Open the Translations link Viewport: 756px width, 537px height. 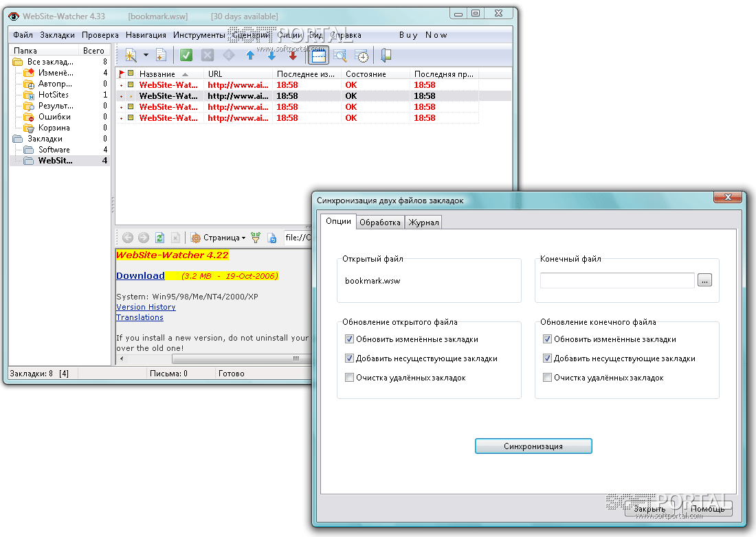[x=140, y=317]
